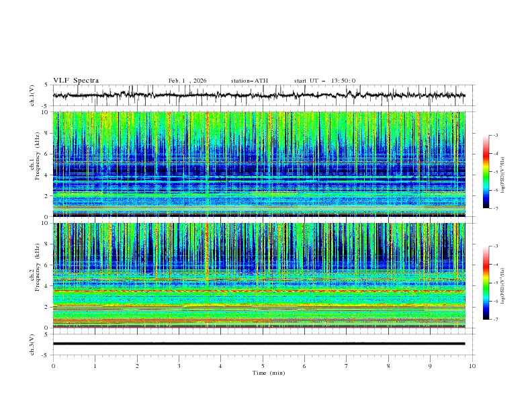
Task: Click the "VLF Spectra" title text
Action: [76, 81]
